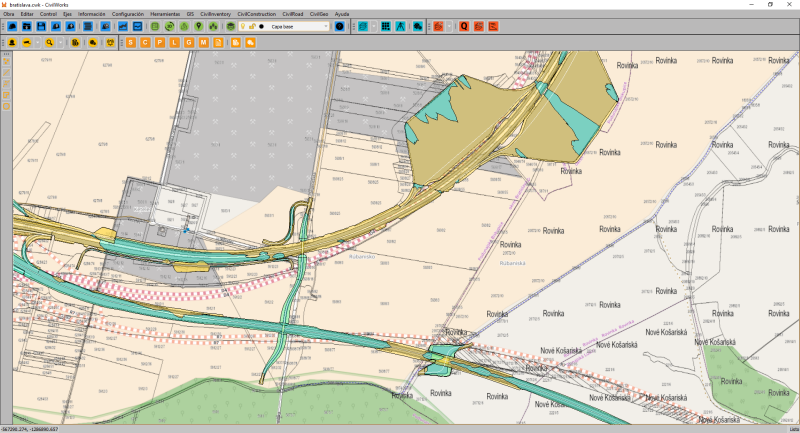Image resolution: width=800 pixels, height=433 pixels.
Task: Click the orange P toolbar button
Action: click(160, 43)
